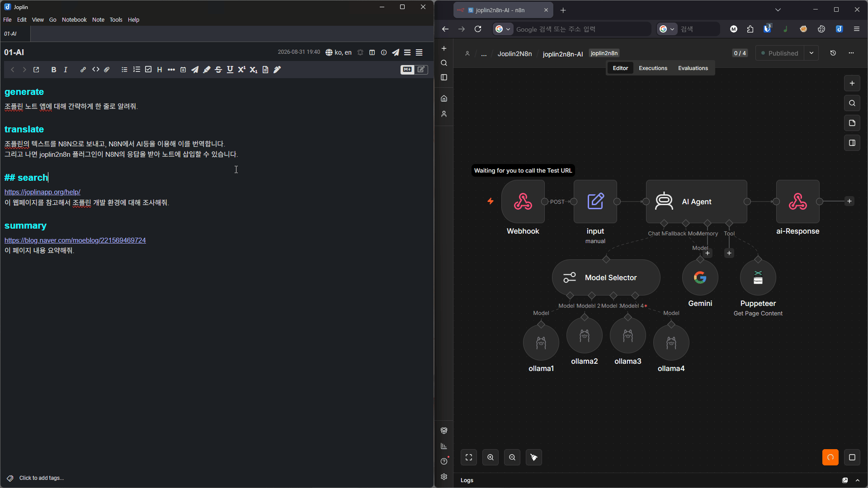
Task: Insert numbered list in Joplin
Action: [137, 70]
